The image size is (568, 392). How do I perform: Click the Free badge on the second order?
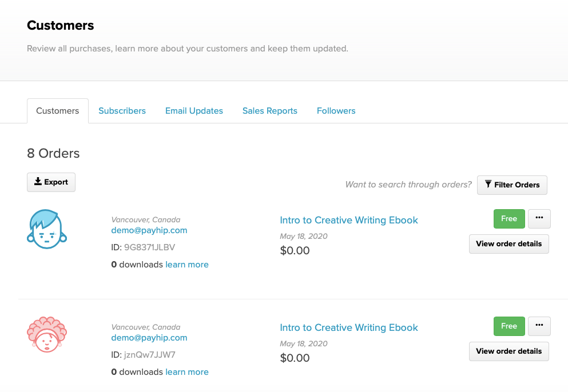509,326
